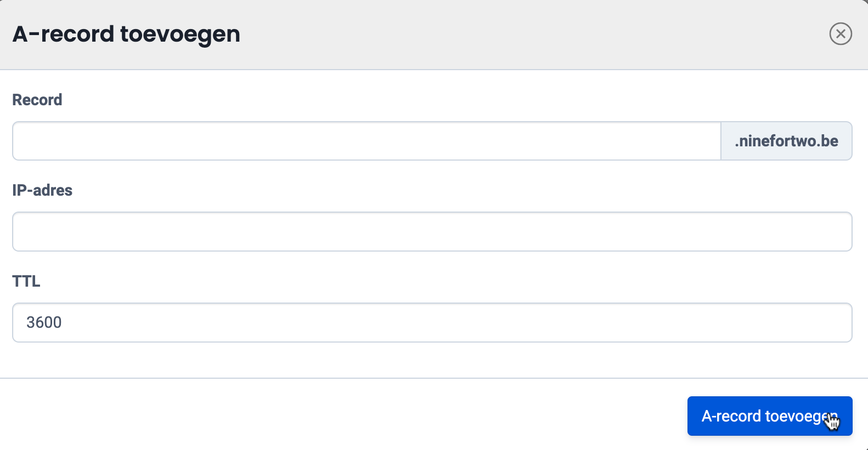Click the text box containing 3600
Screen dimensions: 868x450
coord(432,322)
